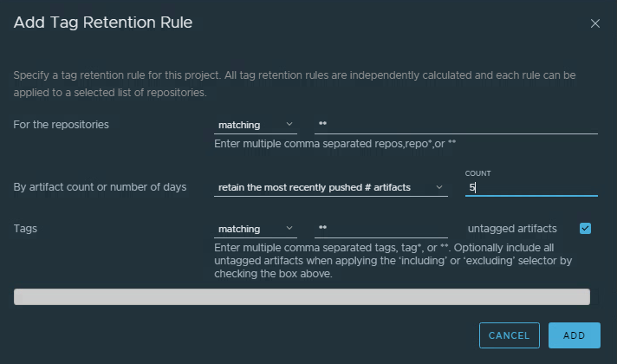Click the 'Enter multiple comma separated tags' hint
The image size is (617, 364).
coord(393,261)
